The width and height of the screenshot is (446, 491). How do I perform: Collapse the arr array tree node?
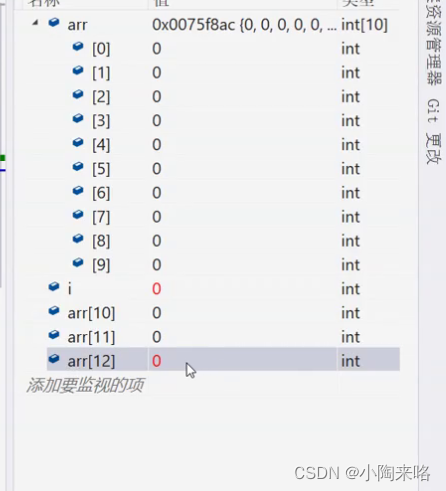pyautogui.click(x=35, y=23)
